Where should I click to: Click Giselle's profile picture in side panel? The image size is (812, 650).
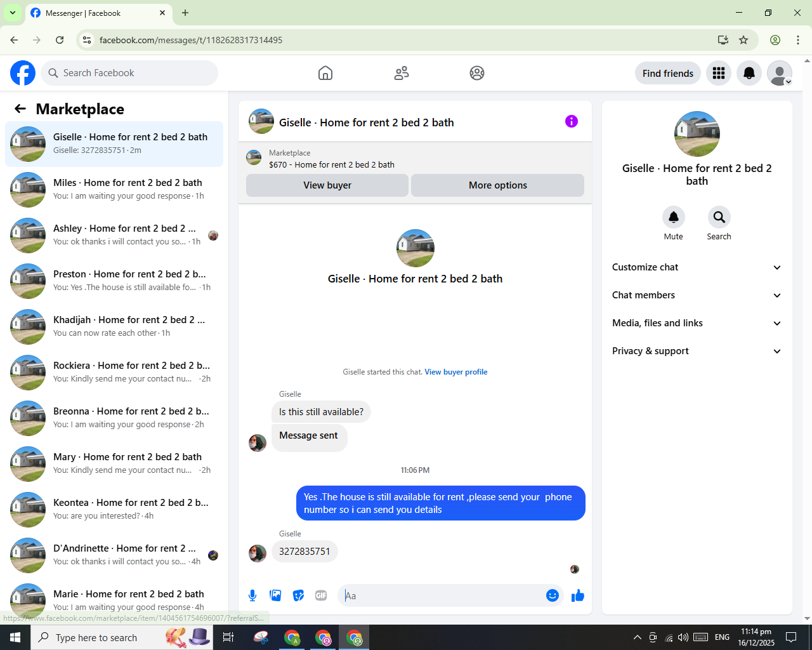click(697, 134)
